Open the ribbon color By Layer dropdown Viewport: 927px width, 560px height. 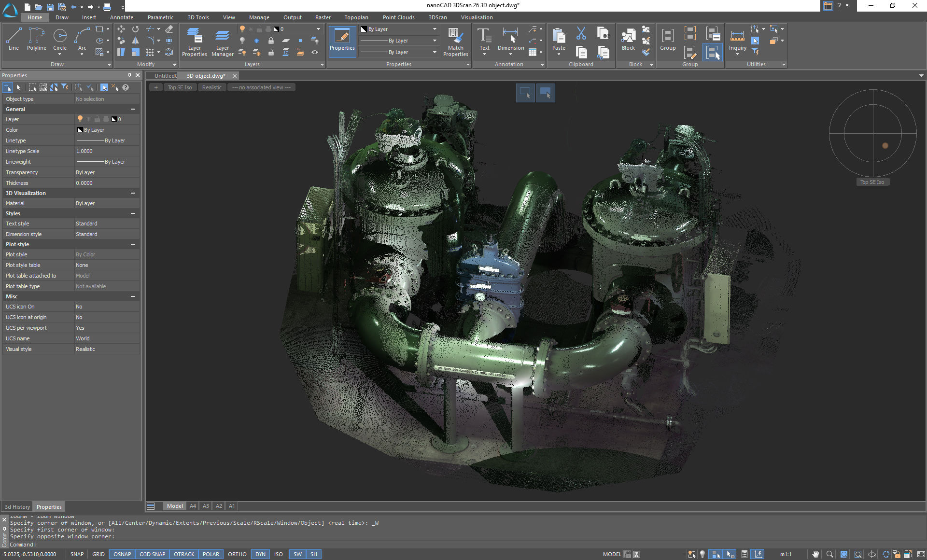click(x=399, y=29)
